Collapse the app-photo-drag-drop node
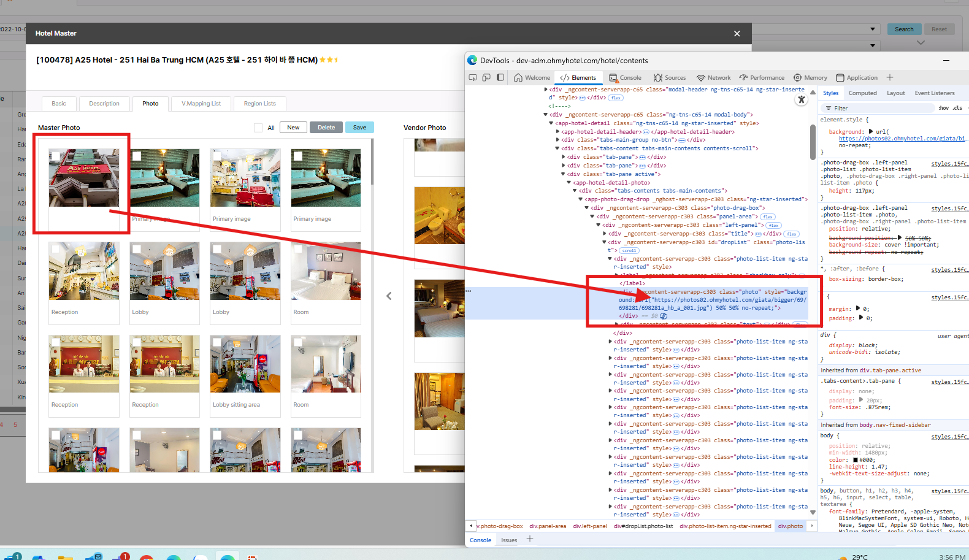This screenshot has height=560, width=969. click(x=581, y=199)
